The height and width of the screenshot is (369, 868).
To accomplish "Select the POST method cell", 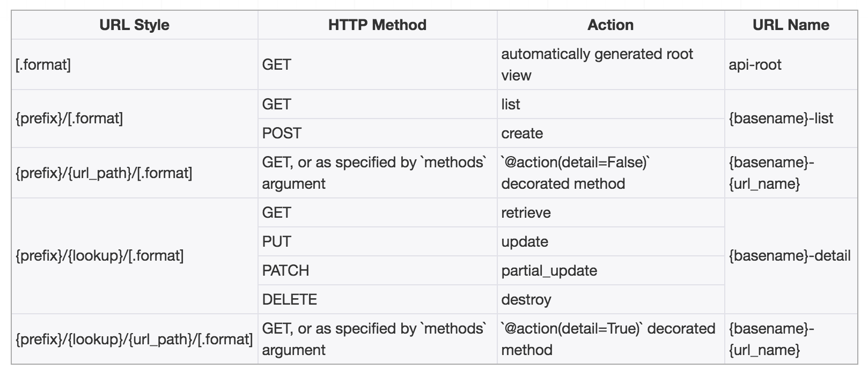I will click(282, 133).
